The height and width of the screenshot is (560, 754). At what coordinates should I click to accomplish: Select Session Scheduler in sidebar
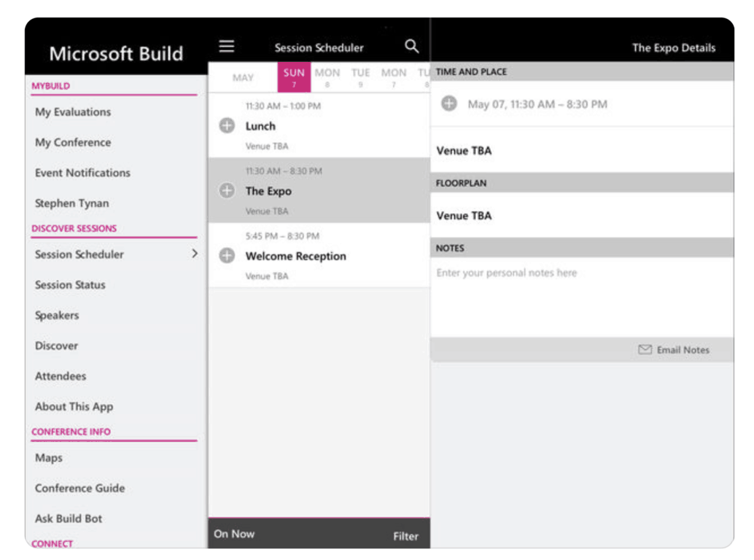79,254
